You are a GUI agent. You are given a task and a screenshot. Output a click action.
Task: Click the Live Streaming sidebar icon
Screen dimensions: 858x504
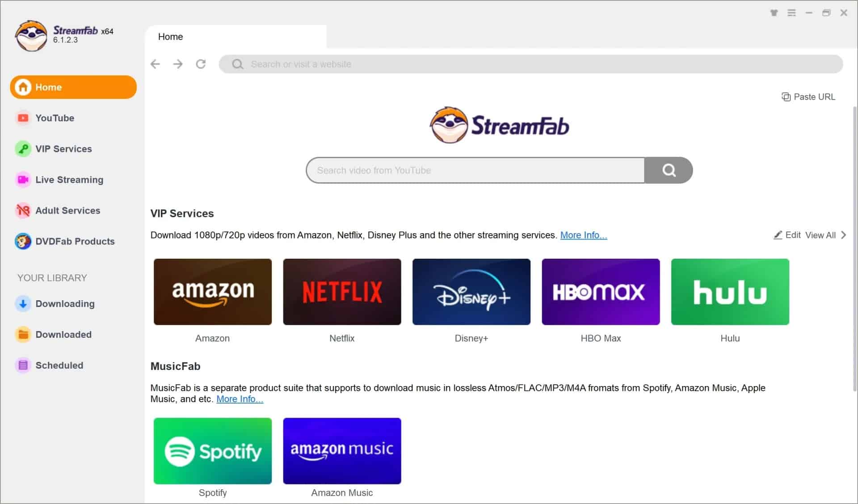click(x=23, y=180)
